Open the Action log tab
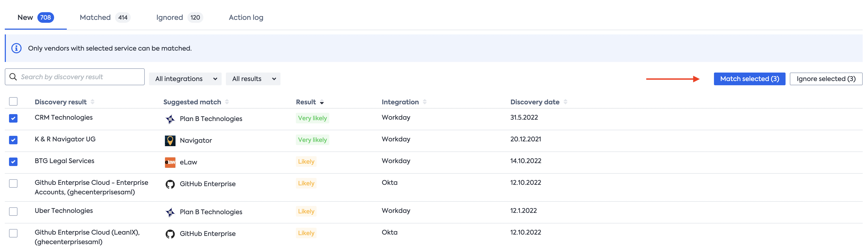This screenshot has height=251, width=868. (246, 17)
